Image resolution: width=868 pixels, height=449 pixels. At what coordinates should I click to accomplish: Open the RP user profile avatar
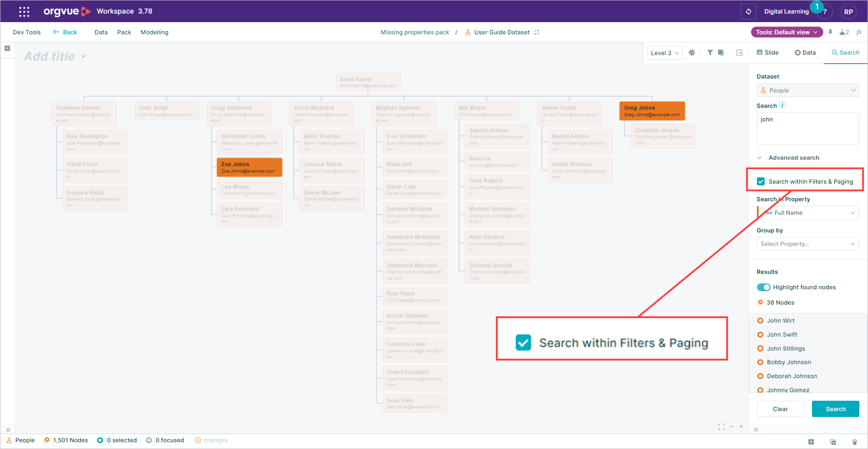[849, 12]
